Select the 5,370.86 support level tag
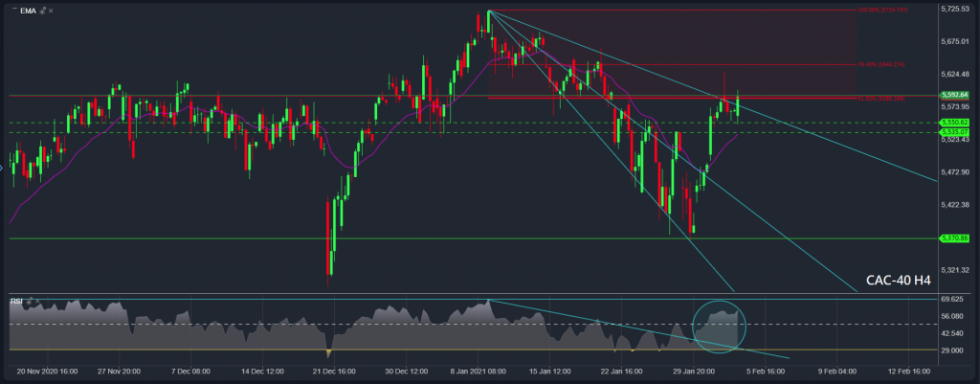The image size is (980, 384). (x=955, y=237)
